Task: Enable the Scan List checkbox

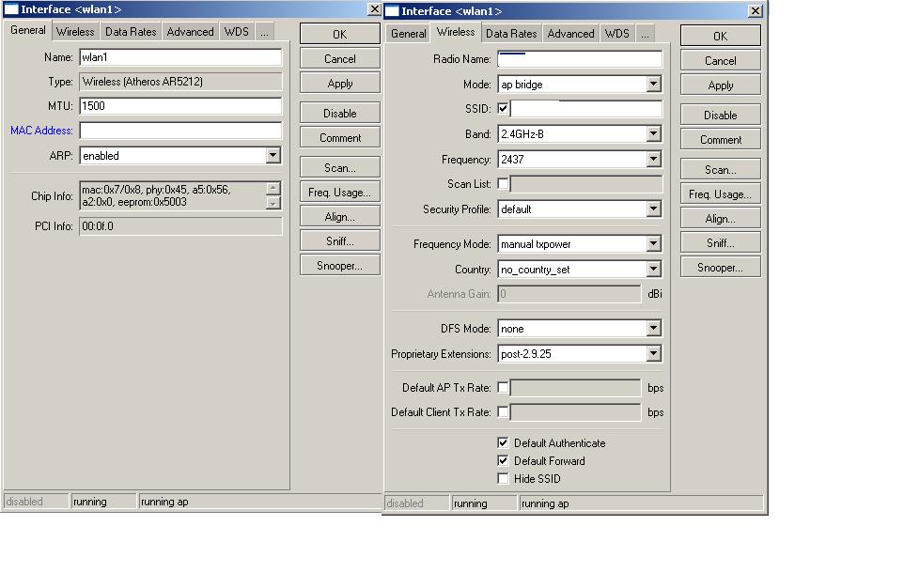Action: coord(503,184)
